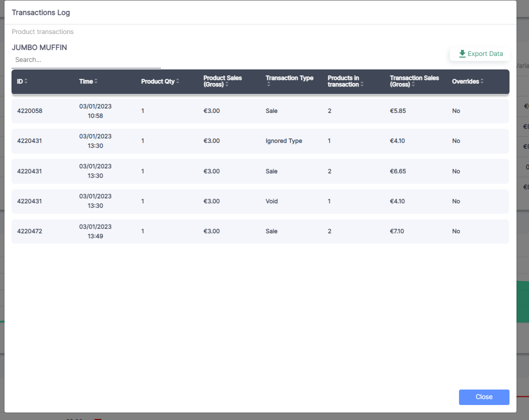The width and height of the screenshot is (529, 420).
Task: Click Transaction Sales (Gross) sort icon
Action: (413, 85)
